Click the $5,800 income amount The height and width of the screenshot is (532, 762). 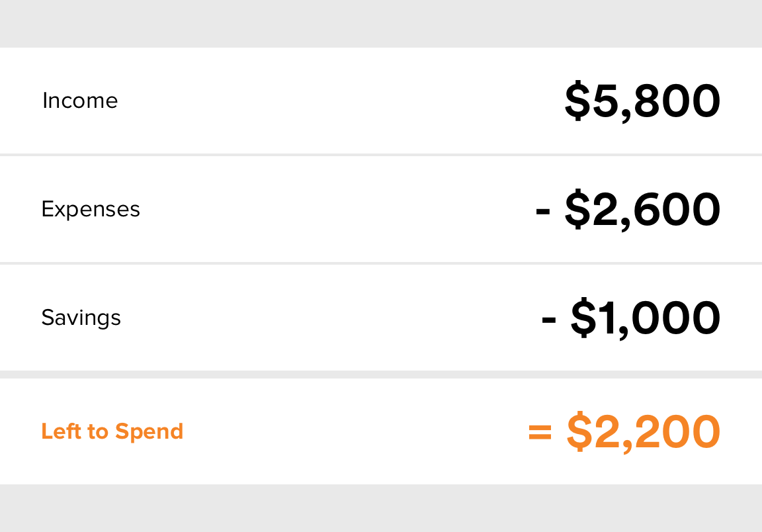[x=642, y=101]
